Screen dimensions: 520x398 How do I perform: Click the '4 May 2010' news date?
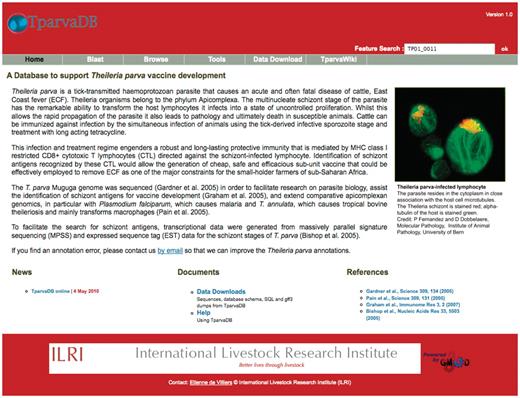tap(86, 291)
